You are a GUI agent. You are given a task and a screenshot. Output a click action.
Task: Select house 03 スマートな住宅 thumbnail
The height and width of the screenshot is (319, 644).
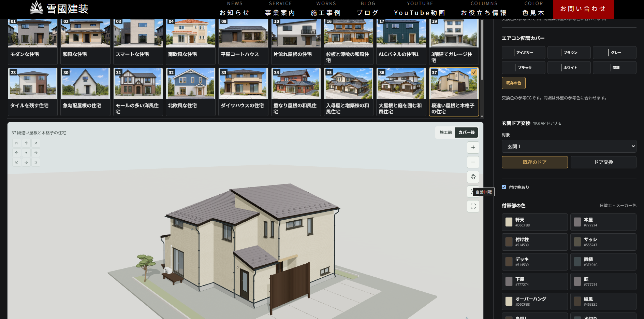click(x=138, y=42)
